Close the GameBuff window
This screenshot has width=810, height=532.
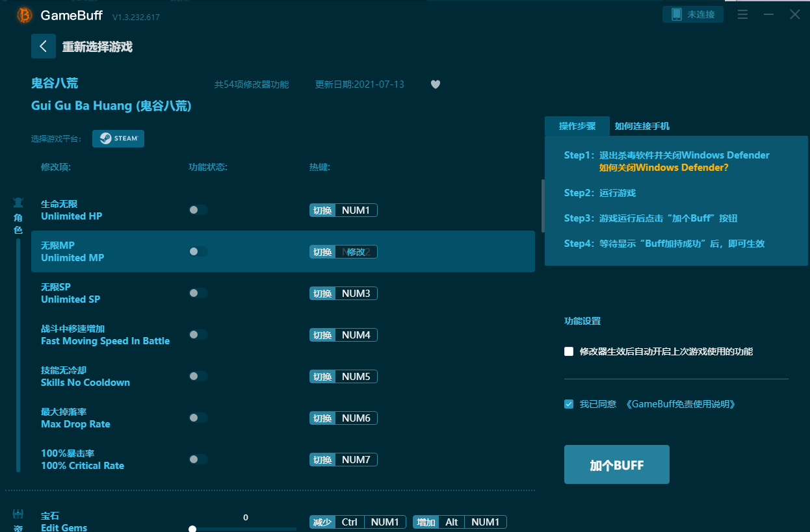point(795,14)
